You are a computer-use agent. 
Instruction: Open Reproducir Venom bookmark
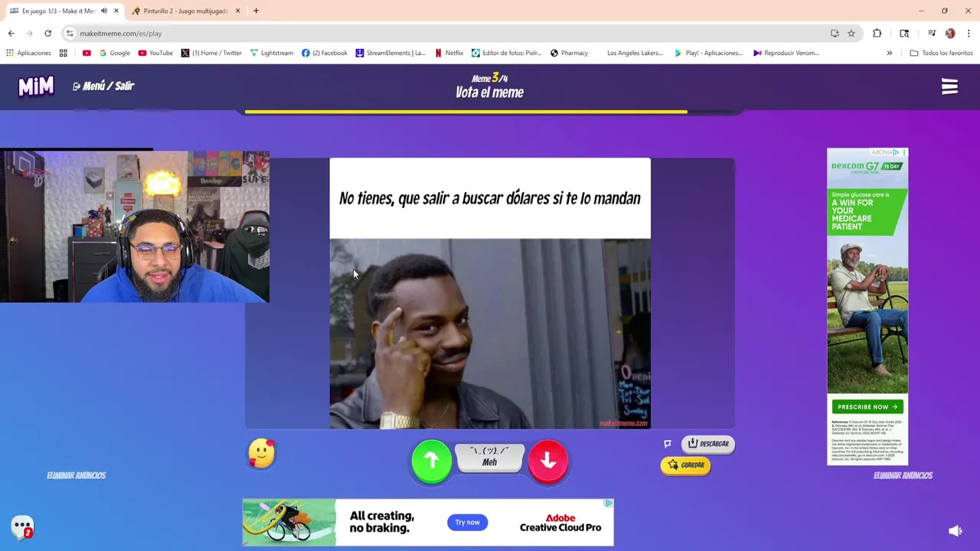[786, 53]
